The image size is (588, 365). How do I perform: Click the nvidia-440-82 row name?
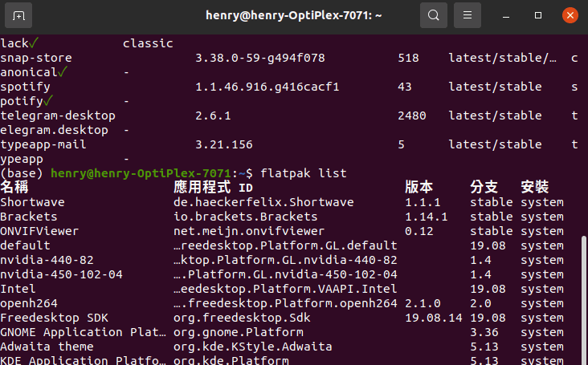47,260
